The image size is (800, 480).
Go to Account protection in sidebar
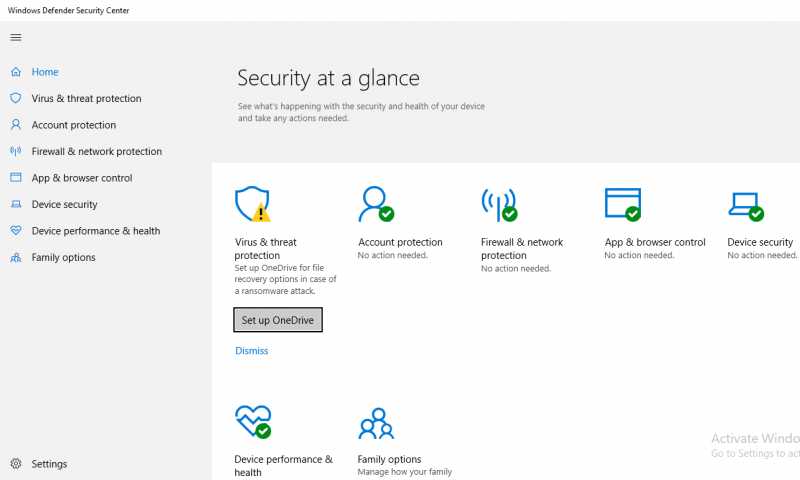tap(73, 125)
